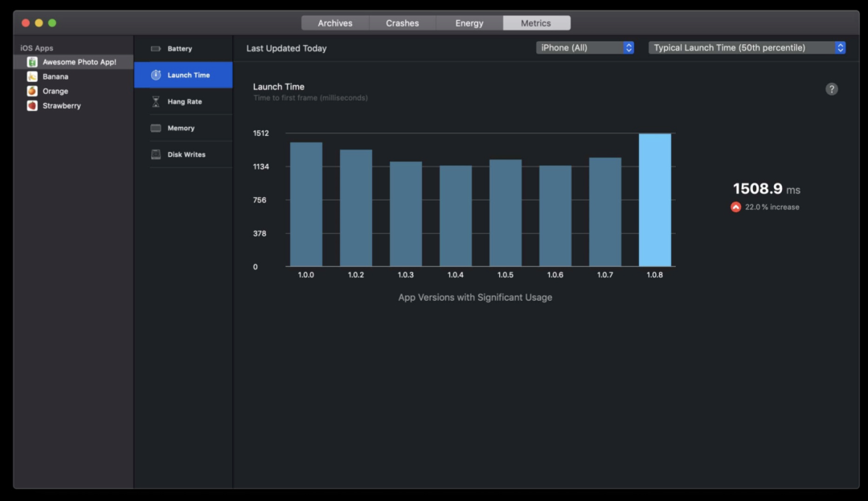The image size is (868, 501).
Task: Select the Strawberry app icon
Action: coord(32,105)
